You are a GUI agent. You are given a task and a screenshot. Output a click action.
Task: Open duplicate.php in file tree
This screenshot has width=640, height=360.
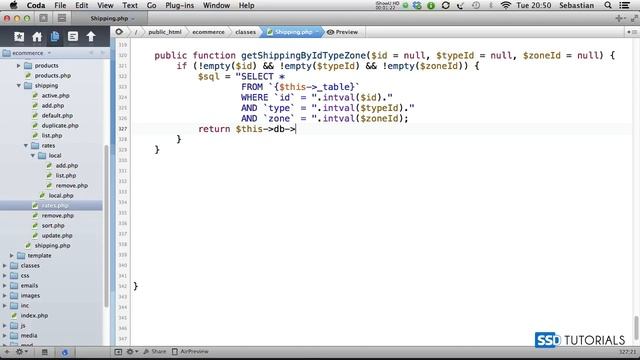[x=60, y=125]
